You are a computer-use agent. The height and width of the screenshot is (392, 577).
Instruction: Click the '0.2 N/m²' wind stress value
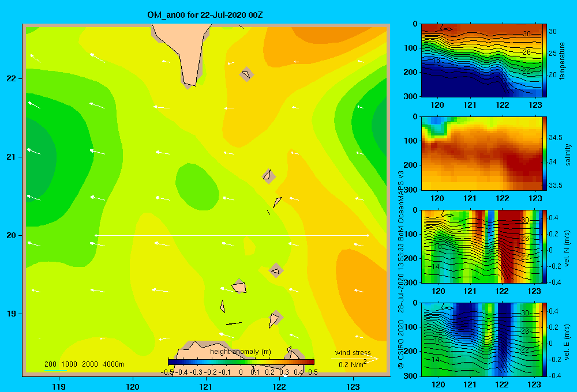[x=353, y=364]
